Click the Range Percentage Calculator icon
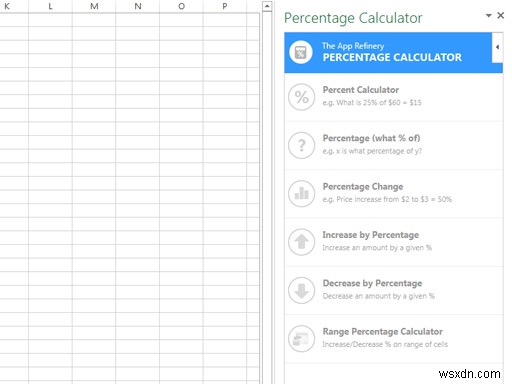 click(x=301, y=339)
